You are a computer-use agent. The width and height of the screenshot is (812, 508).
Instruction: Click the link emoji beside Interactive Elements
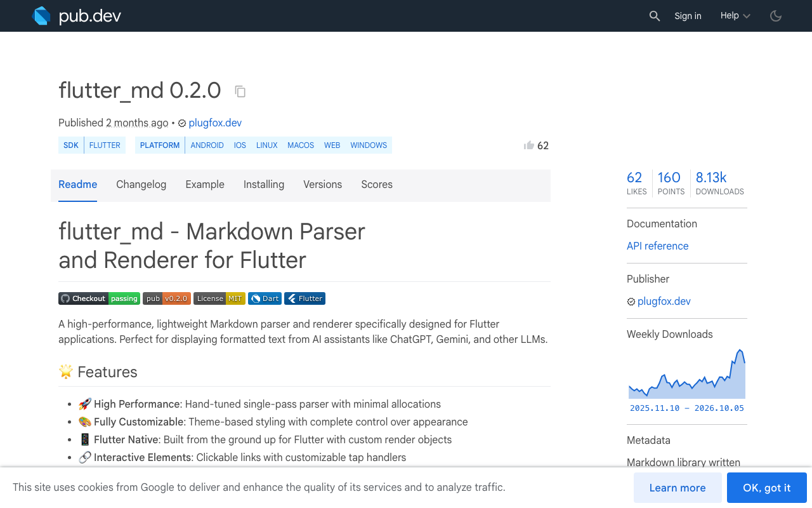(x=85, y=458)
